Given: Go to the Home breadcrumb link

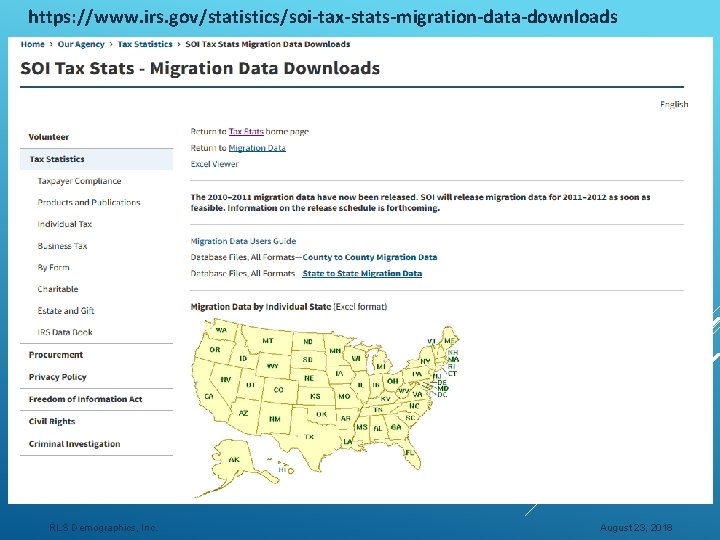Looking at the screenshot, I should (x=33, y=44).
